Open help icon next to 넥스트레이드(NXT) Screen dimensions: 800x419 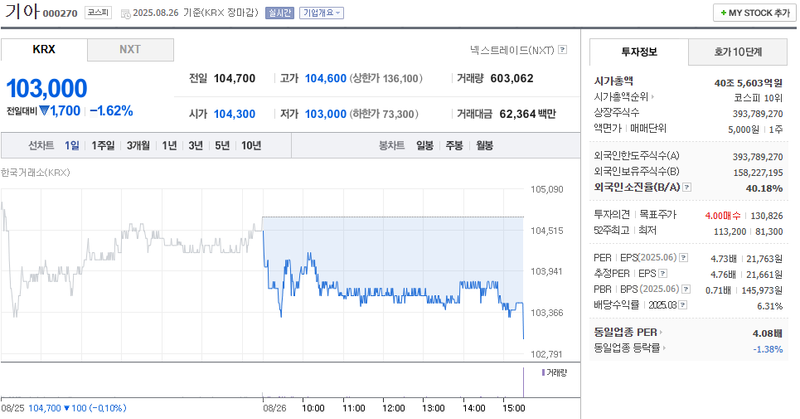(562, 50)
